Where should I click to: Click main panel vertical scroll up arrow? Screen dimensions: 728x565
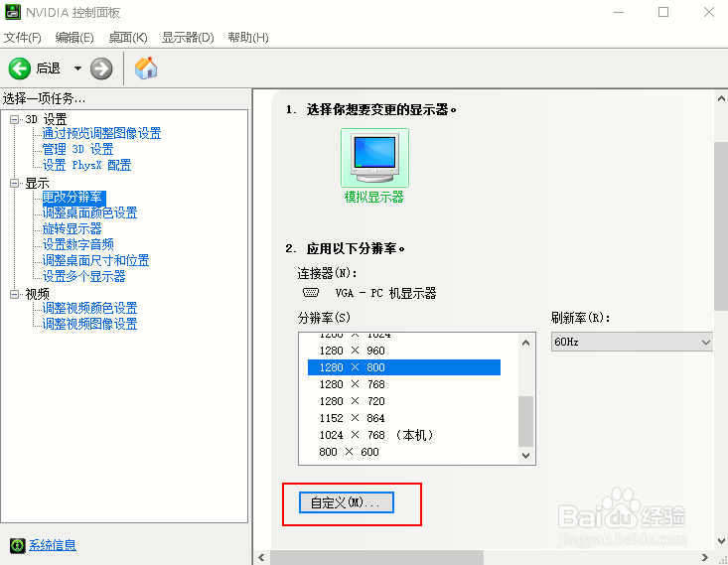pyautogui.click(x=721, y=98)
